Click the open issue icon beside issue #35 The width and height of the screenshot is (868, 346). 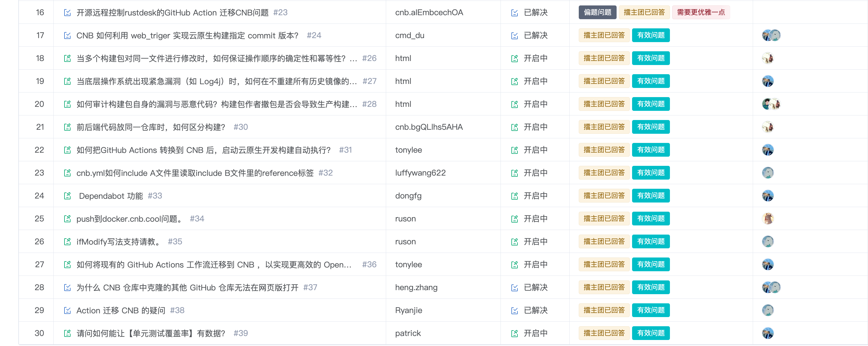[x=515, y=241]
